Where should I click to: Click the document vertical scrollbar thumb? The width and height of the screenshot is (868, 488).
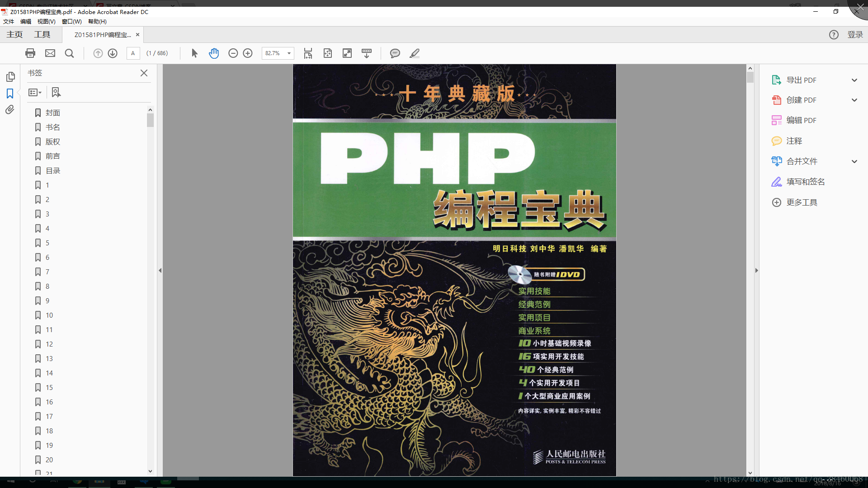(750, 77)
